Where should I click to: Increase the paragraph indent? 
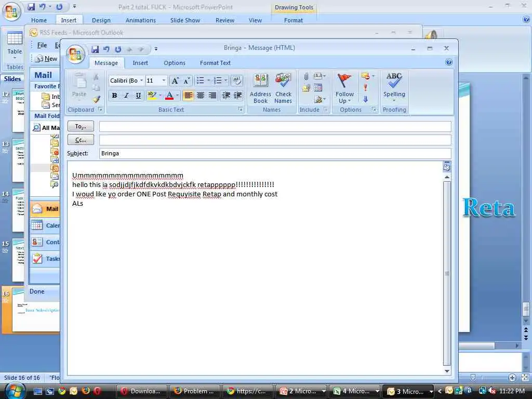pyautogui.click(x=238, y=96)
